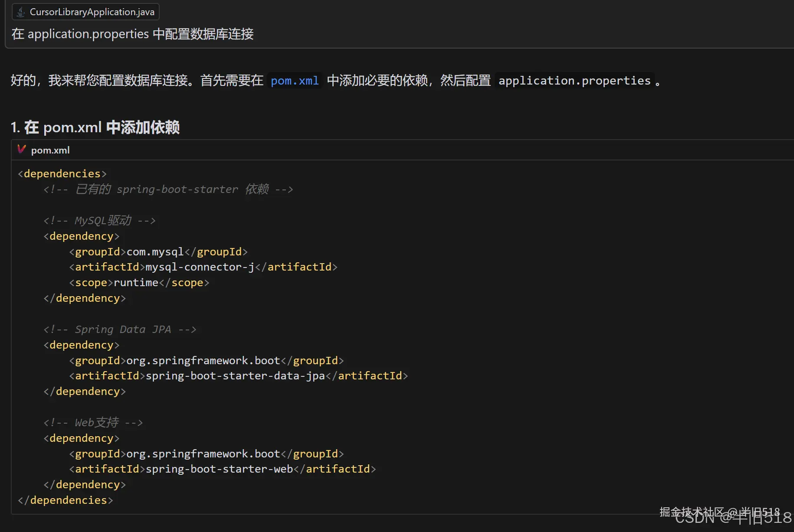
Task: Click the "Spring Data JPA" comment line
Action: click(120, 330)
